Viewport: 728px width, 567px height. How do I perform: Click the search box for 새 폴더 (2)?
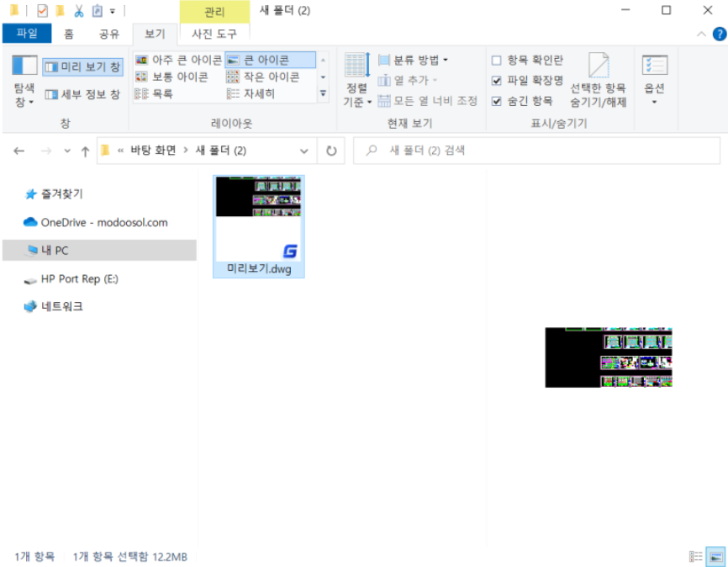(536, 151)
